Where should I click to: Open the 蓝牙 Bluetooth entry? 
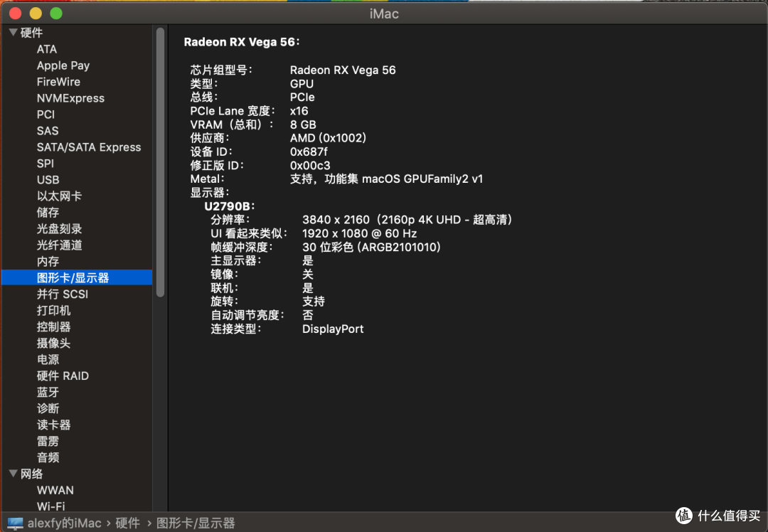tap(48, 392)
